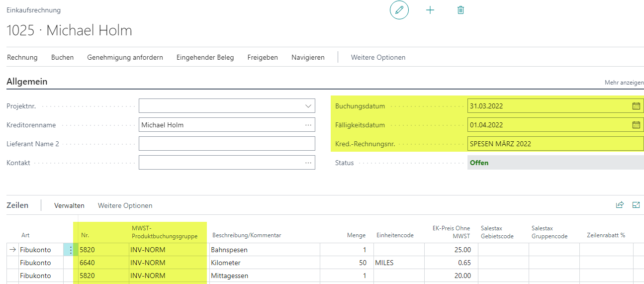
Task: Open Eingehender Beleg menu
Action: [205, 57]
